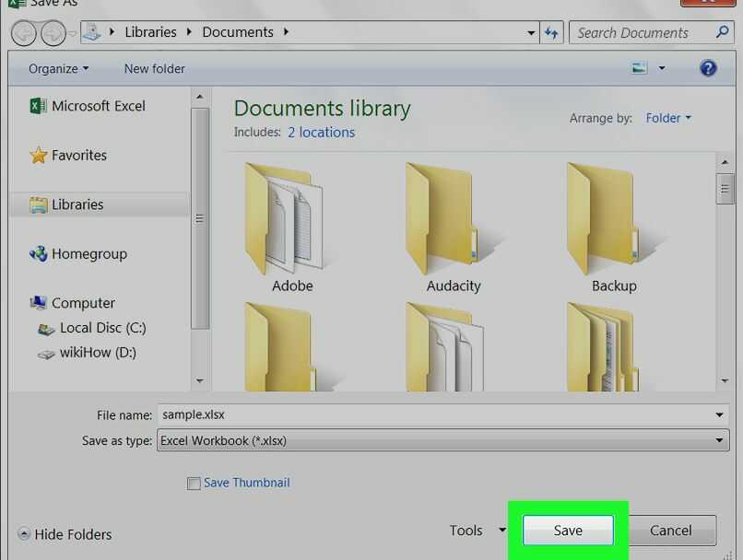
Task: Open Favorites from the sidebar
Action: click(x=77, y=155)
